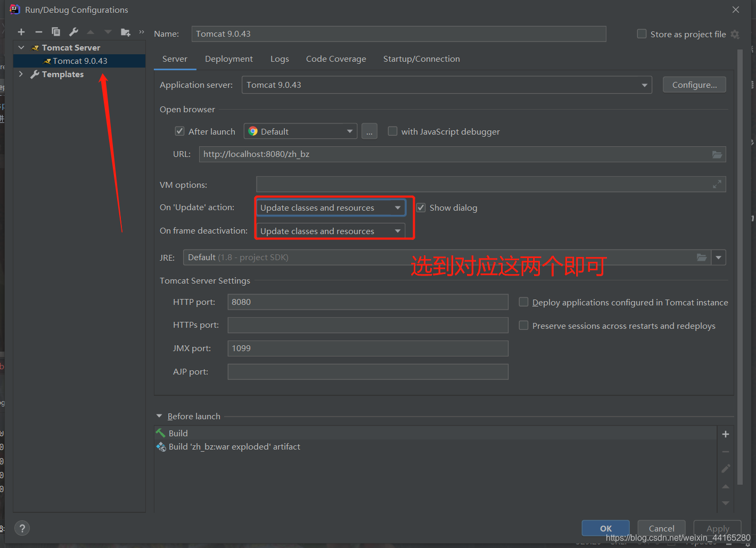The image size is (756, 548).
Task: Switch to the Server tab
Action: click(175, 59)
